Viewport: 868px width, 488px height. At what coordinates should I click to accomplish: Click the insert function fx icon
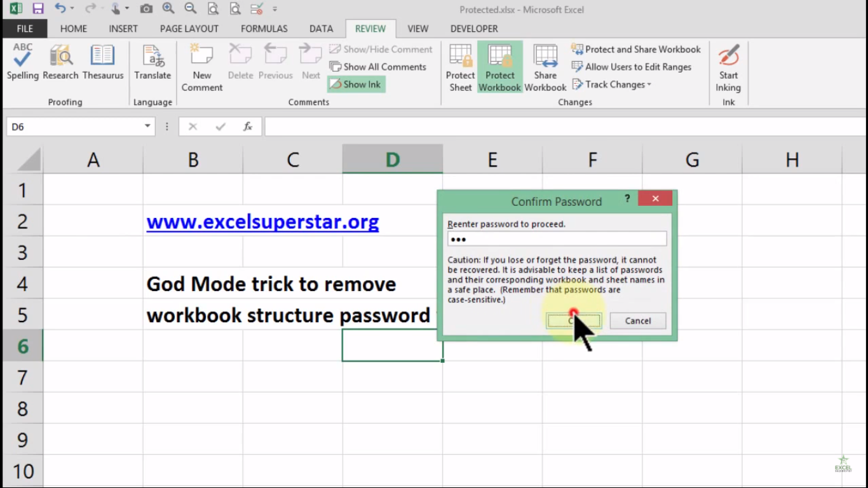[248, 126]
